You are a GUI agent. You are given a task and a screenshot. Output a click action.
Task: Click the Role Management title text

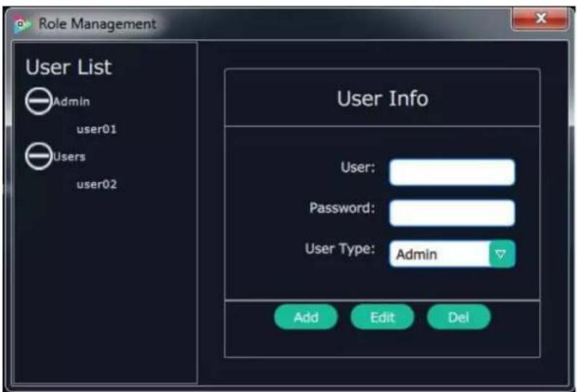click(x=98, y=24)
